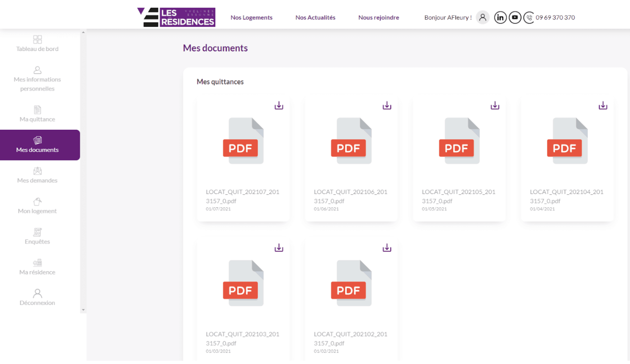This screenshot has width=630, height=364.
Task: Download the LOCAT_QUIT_202106 receipt
Action: tap(387, 105)
